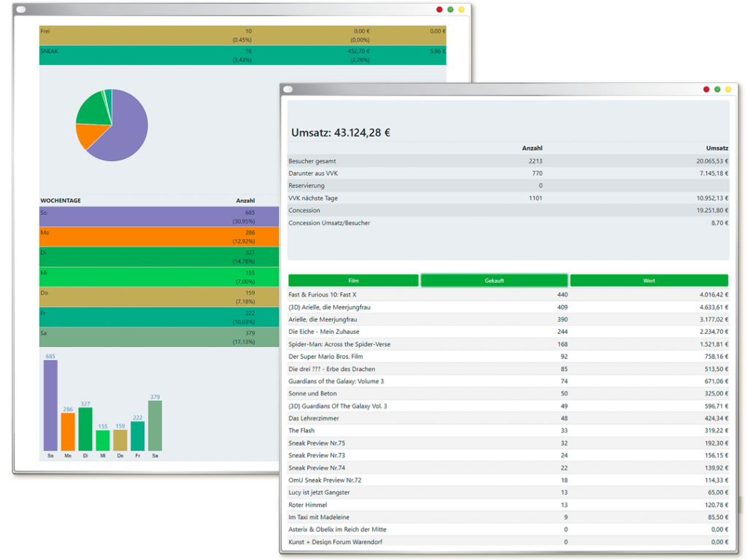Click the Wert column header button

649,281
